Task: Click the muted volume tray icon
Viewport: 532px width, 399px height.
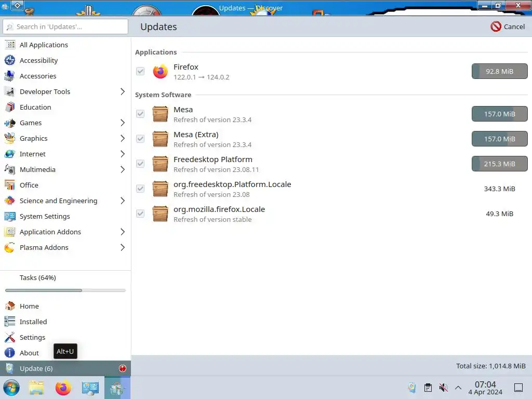Action: [x=443, y=388]
